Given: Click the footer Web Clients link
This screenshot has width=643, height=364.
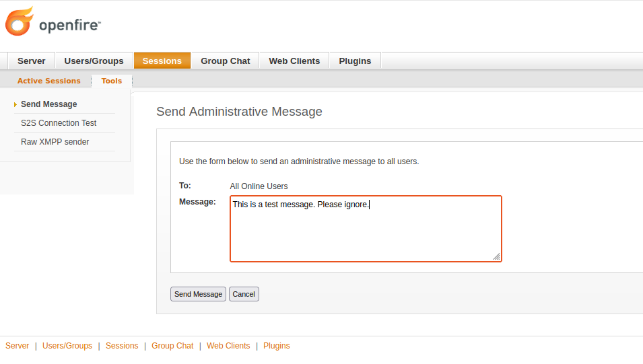Looking at the screenshot, I should [228, 346].
